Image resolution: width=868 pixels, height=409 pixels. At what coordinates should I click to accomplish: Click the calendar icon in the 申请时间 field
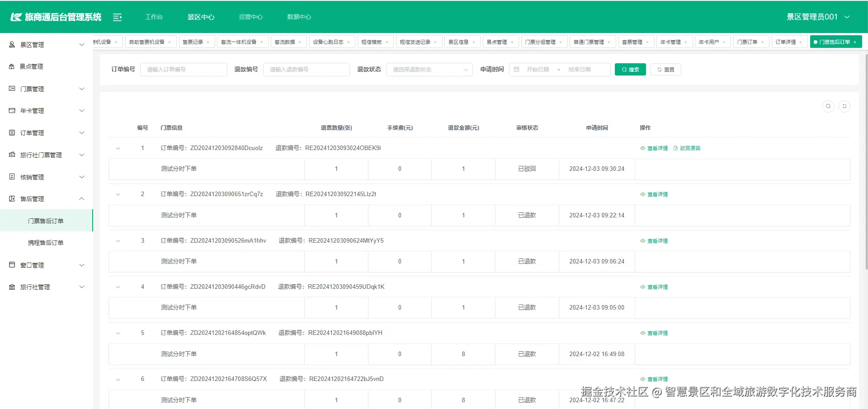[517, 69]
